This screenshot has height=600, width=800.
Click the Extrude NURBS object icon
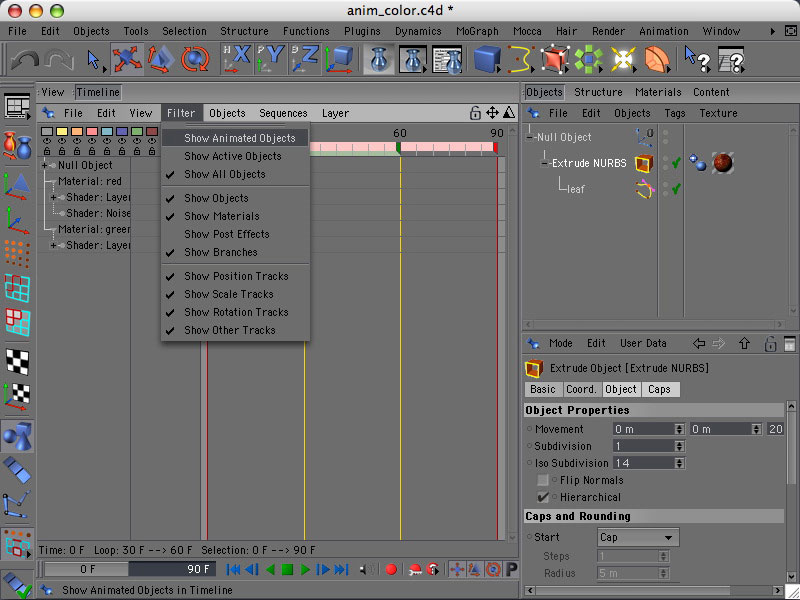point(645,163)
